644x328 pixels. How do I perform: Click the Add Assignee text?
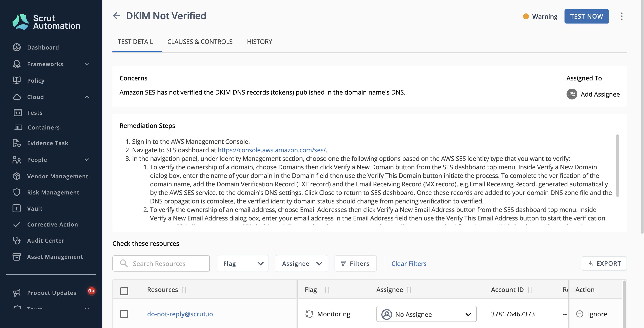(x=600, y=94)
